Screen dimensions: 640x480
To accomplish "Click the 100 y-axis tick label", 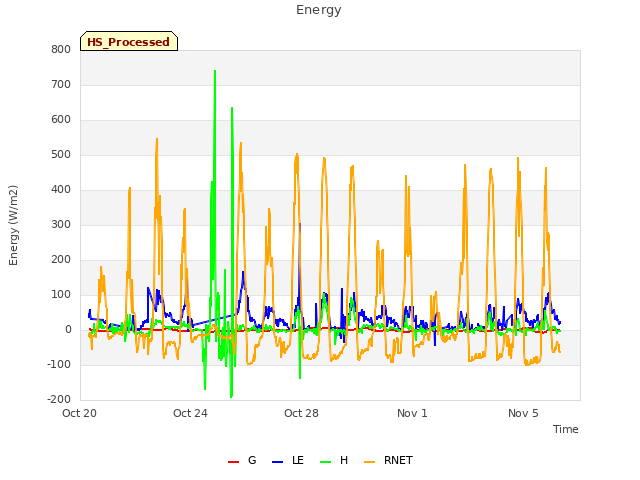I will tap(61, 295).
